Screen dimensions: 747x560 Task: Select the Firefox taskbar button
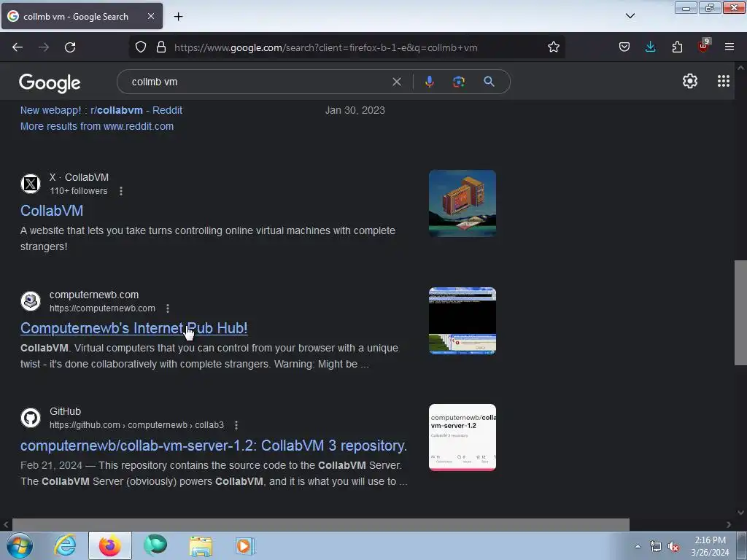tap(110, 545)
